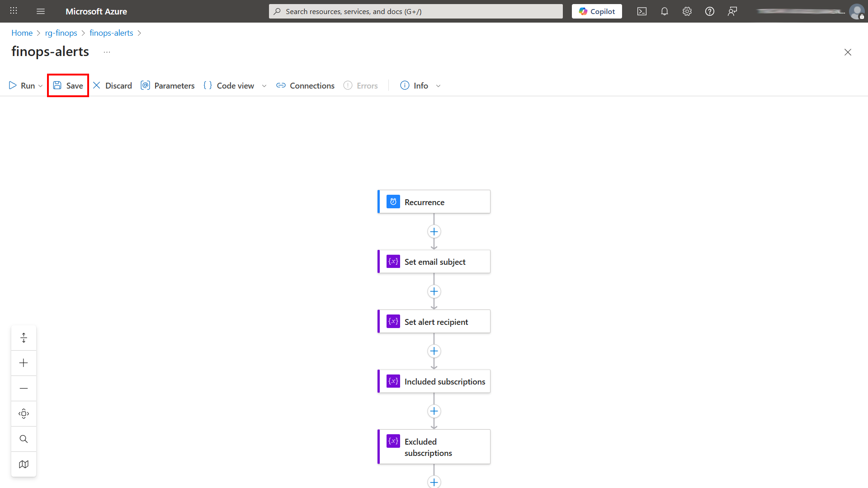
Task: Open the designer minimap
Action: coord(24,464)
